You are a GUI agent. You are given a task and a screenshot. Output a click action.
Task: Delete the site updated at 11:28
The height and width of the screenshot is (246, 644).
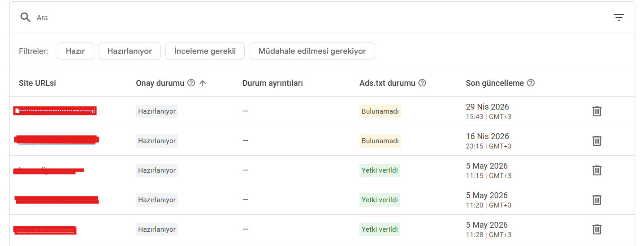[x=597, y=229]
